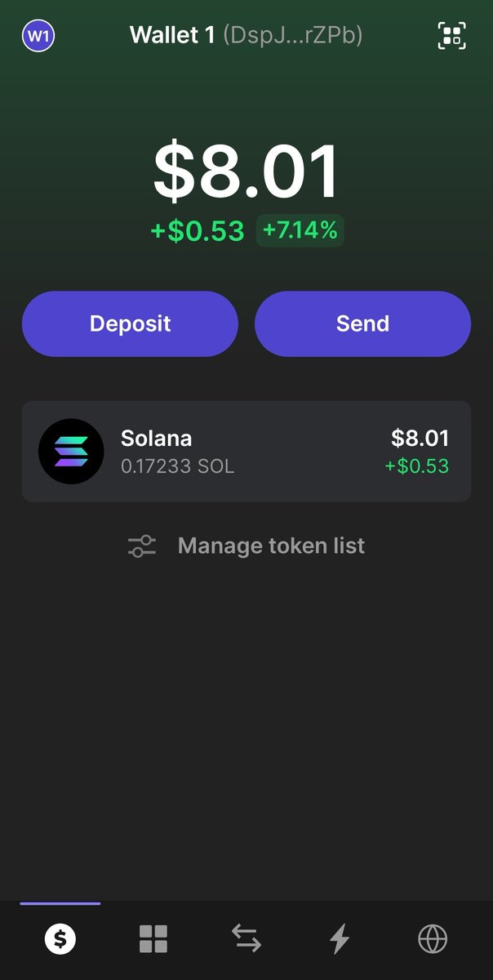Tap the QR code scanner icon
This screenshot has width=493, height=980.
coord(452,36)
